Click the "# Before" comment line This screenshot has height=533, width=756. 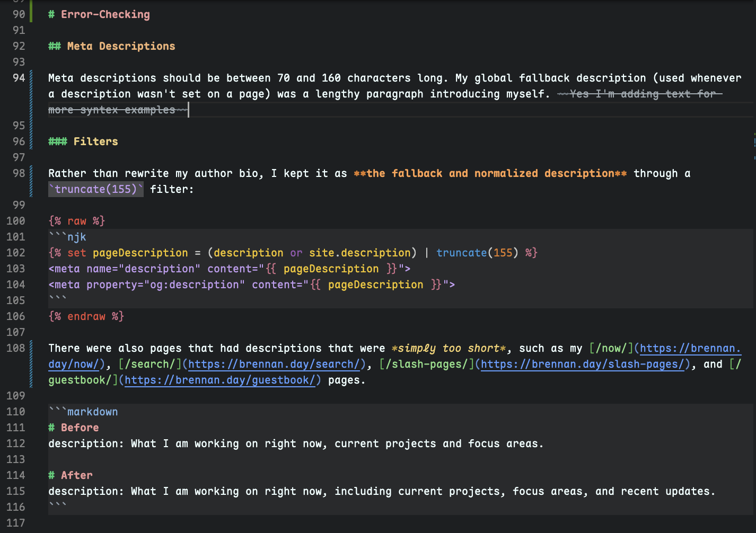(74, 428)
